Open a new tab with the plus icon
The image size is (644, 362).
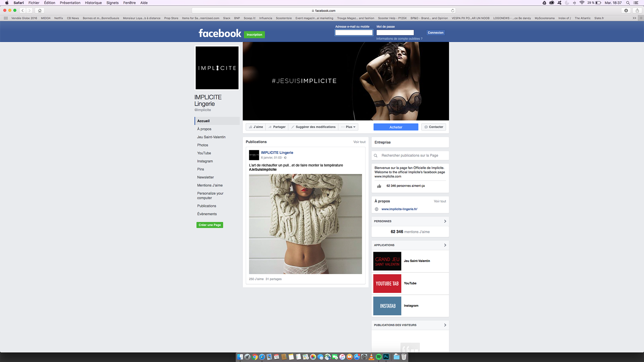641,18
